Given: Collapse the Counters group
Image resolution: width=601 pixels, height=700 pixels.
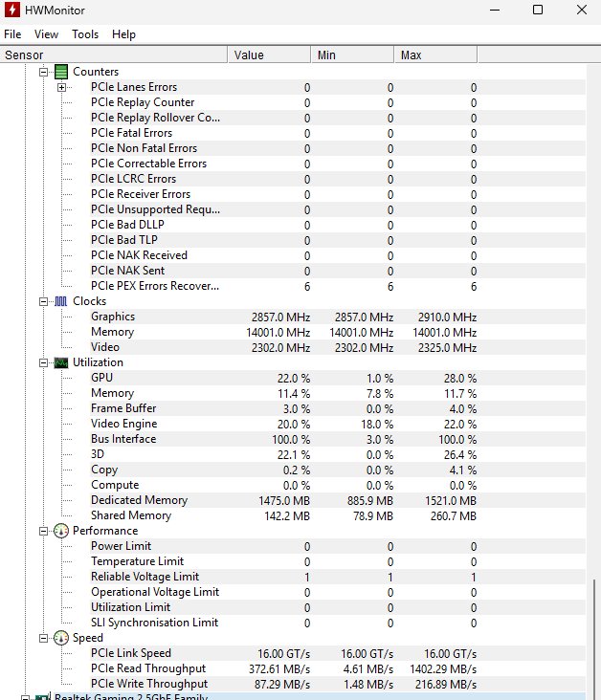Looking at the screenshot, I should click(43, 72).
